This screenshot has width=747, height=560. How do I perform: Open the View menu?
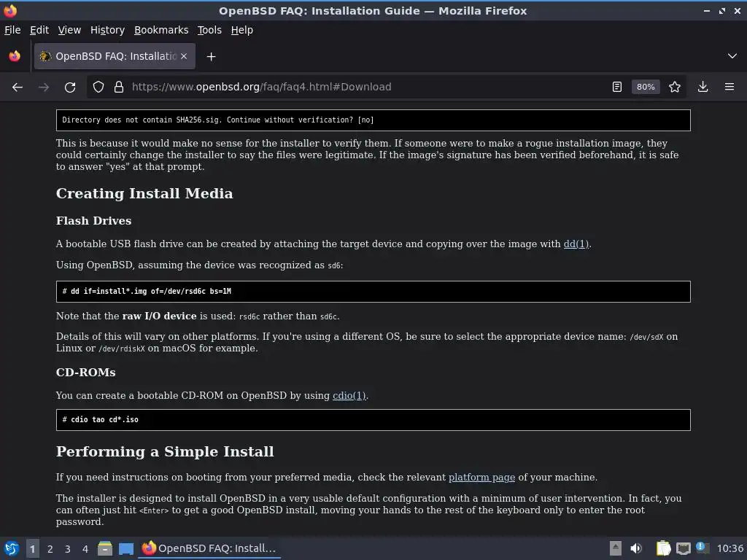point(69,30)
